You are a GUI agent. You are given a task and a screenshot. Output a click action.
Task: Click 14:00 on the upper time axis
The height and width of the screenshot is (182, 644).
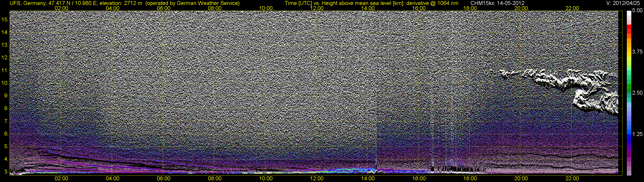click(368, 8)
